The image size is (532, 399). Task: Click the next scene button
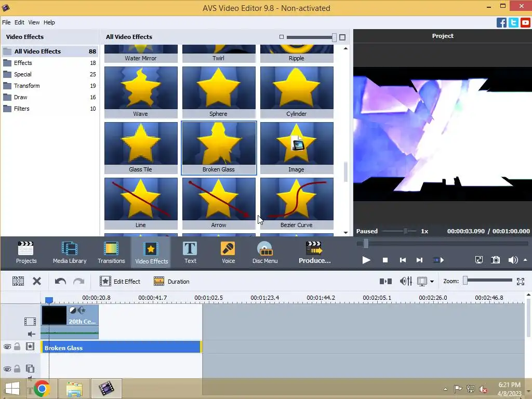pos(438,260)
